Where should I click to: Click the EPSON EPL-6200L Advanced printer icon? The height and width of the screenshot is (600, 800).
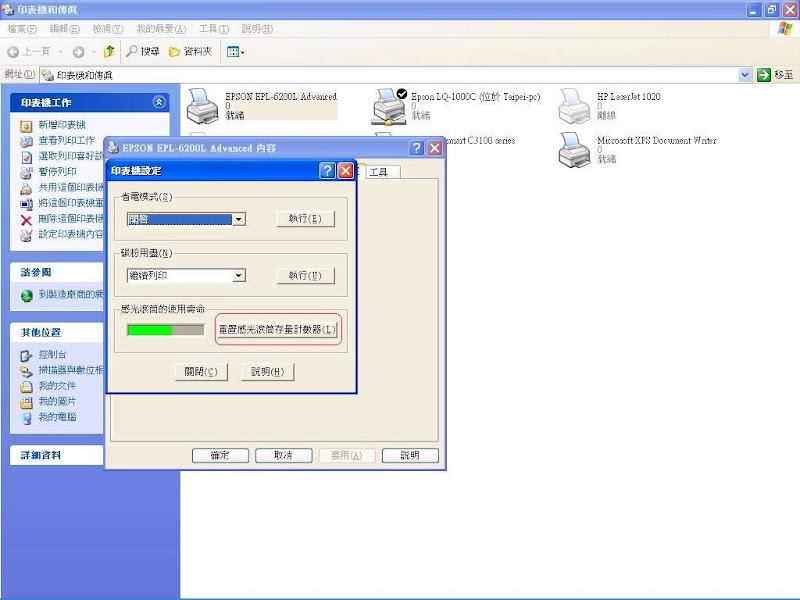pyautogui.click(x=203, y=105)
